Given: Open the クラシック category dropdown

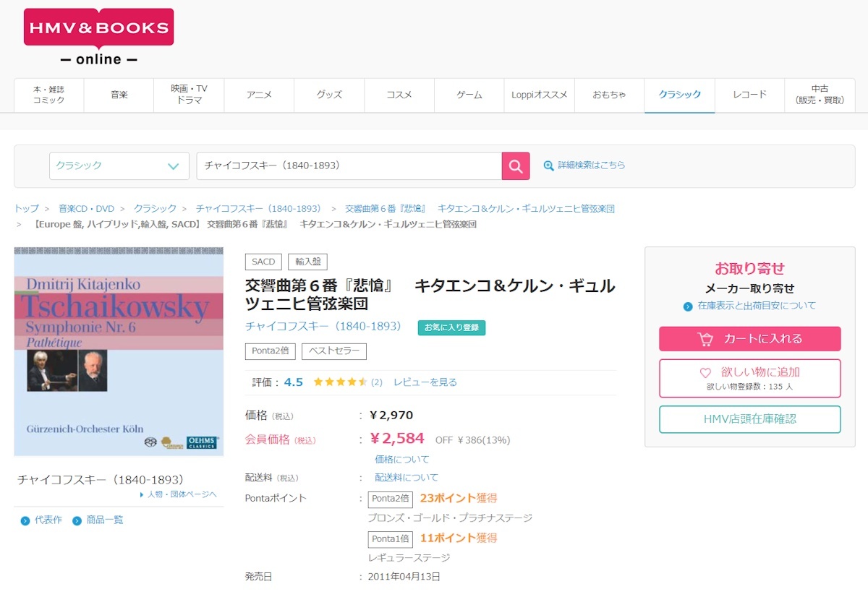Looking at the screenshot, I should tap(118, 166).
